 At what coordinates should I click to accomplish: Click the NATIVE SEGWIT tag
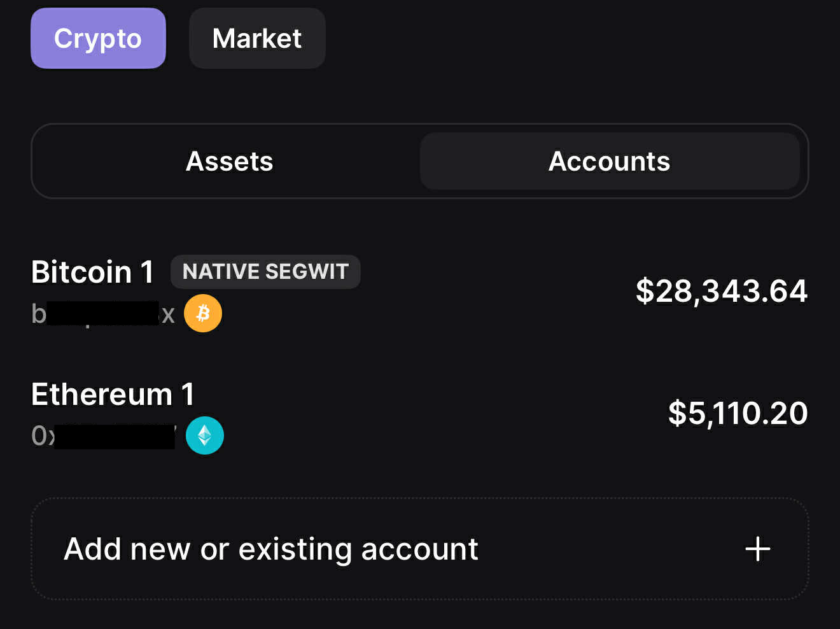tap(265, 272)
